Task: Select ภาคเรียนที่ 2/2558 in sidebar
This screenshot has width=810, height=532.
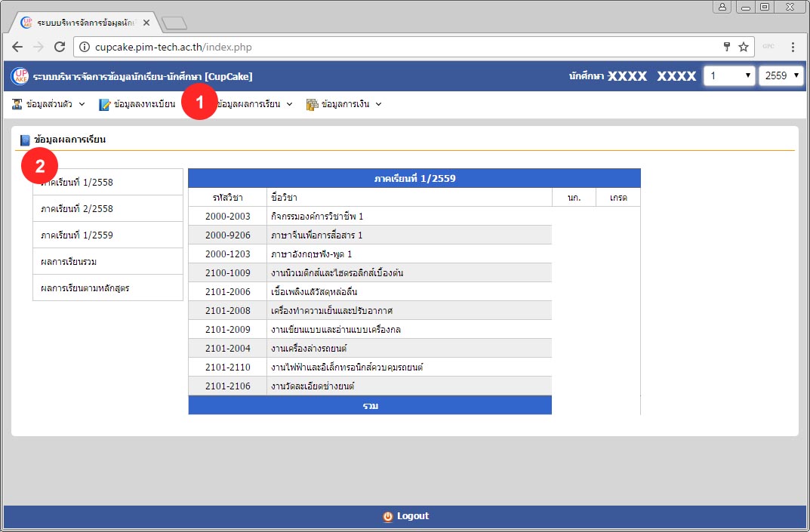Action: coord(77,208)
